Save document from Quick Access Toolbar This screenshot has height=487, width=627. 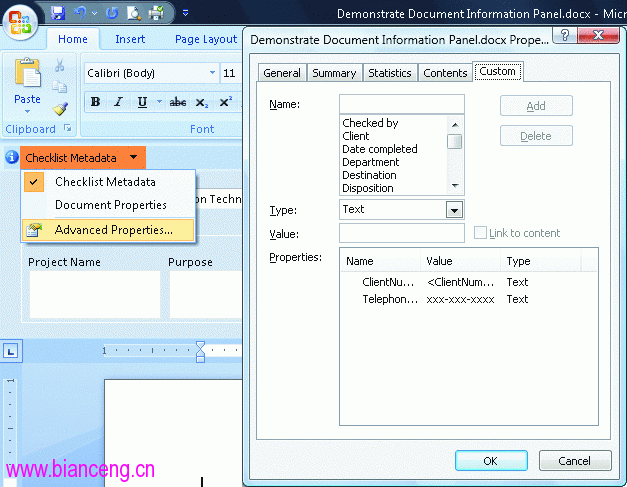click(x=58, y=13)
